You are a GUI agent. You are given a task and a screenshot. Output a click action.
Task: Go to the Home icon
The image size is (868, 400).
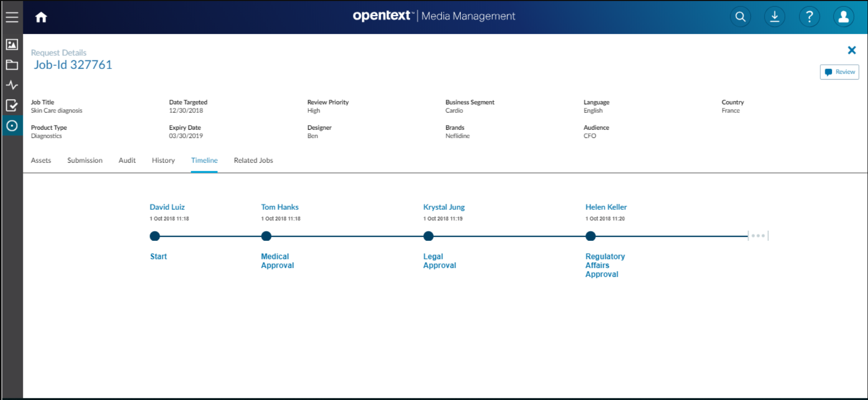(41, 17)
